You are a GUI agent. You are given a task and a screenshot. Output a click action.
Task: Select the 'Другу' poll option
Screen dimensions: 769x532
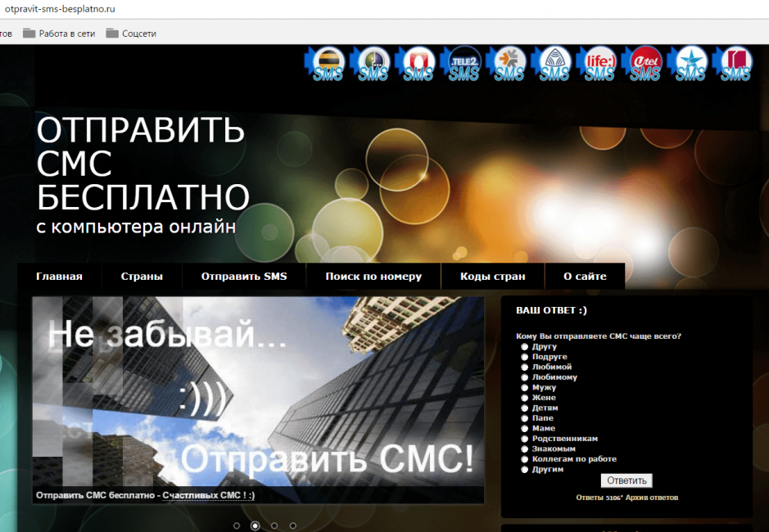(x=524, y=347)
